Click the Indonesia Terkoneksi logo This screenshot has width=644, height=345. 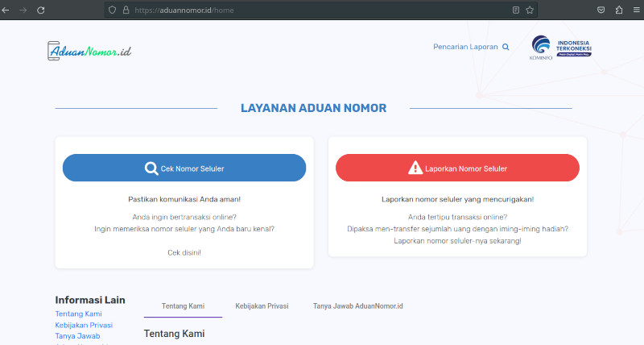pos(574,48)
